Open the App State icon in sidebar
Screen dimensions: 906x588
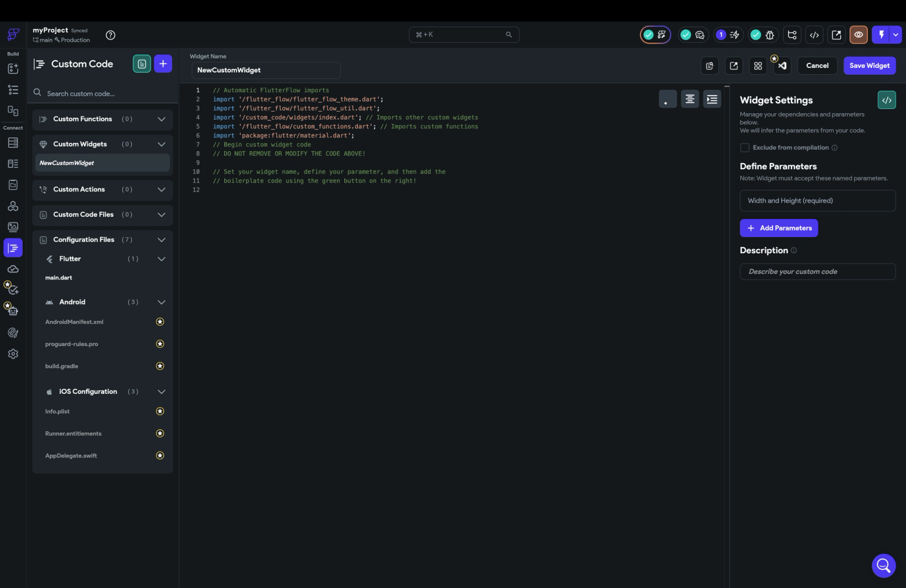coord(13,184)
